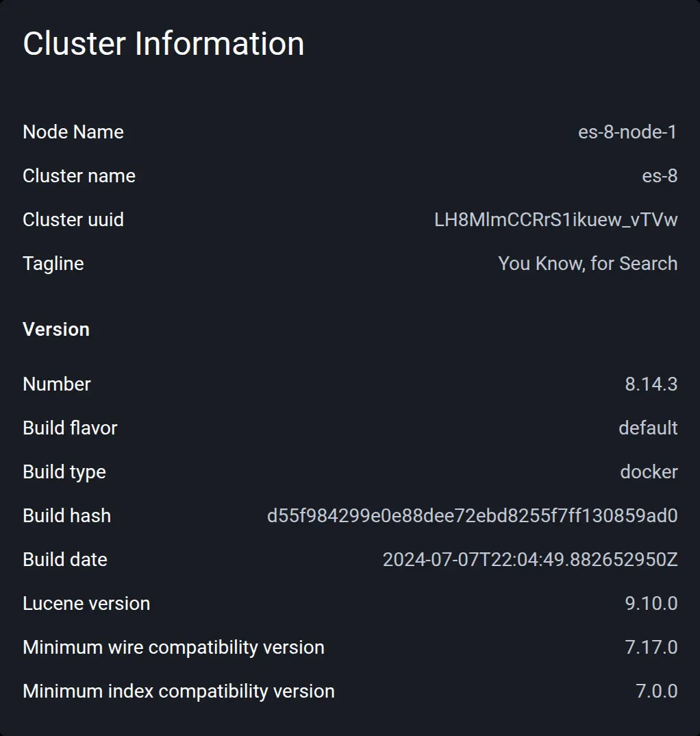This screenshot has height=736, width=700.
Task: Click the Build flavor label
Action: tap(70, 428)
